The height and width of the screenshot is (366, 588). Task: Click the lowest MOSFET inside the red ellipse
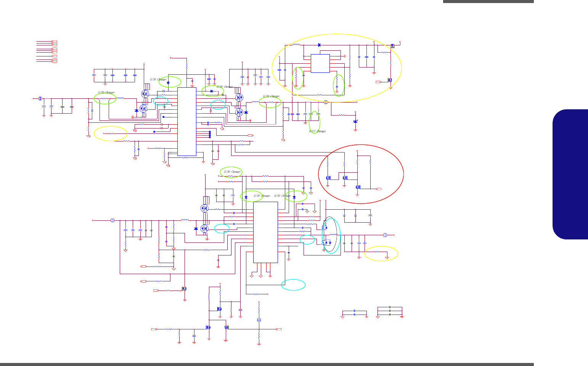[358, 187]
